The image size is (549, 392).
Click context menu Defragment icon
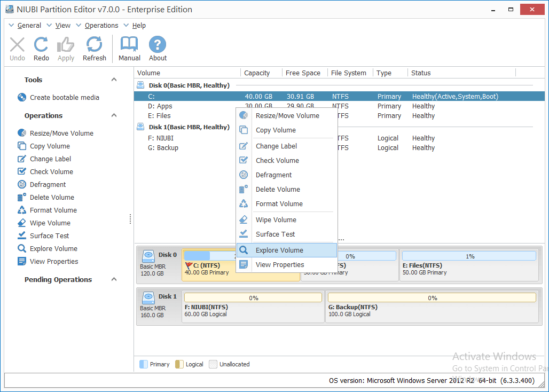[x=244, y=175]
